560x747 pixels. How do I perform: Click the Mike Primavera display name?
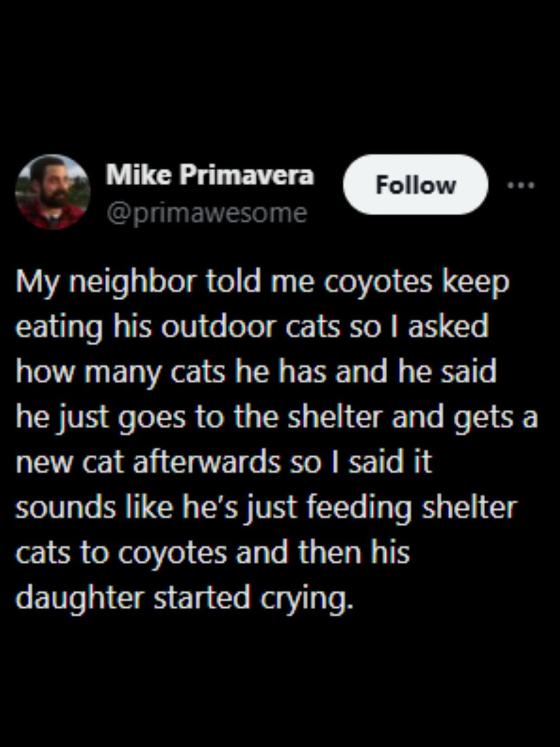tap(210, 175)
